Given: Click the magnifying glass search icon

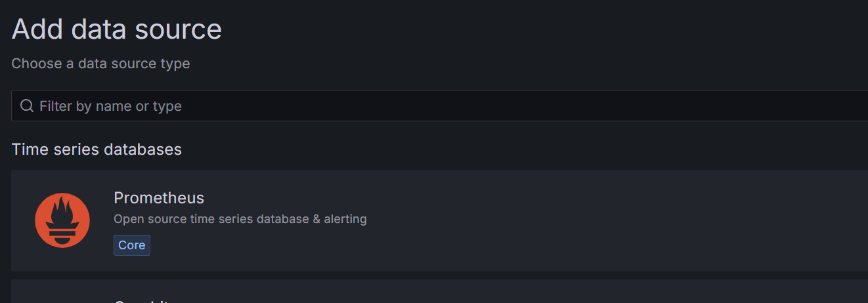Looking at the screenshot, I should 27,106.
